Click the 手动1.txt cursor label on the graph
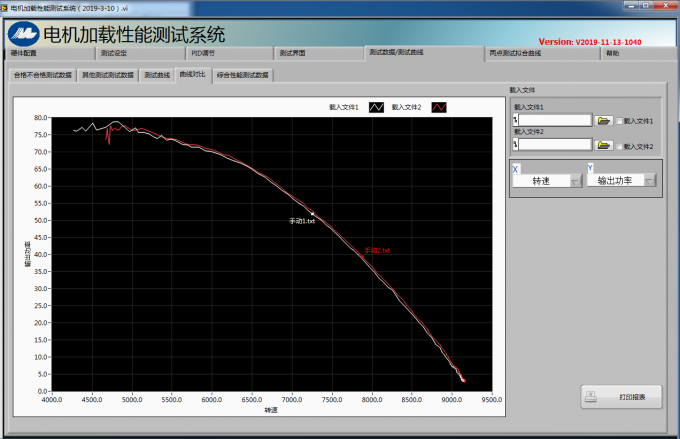Image resolution: width=680 pixels, height=439 pixels. pyautogui.click(x=302, y=221)
